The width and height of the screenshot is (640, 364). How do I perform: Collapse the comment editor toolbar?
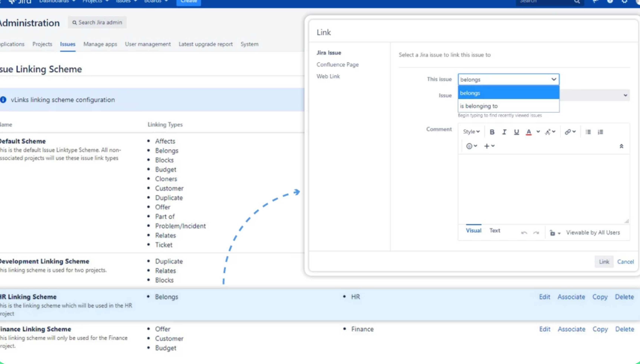pos(621,146)
